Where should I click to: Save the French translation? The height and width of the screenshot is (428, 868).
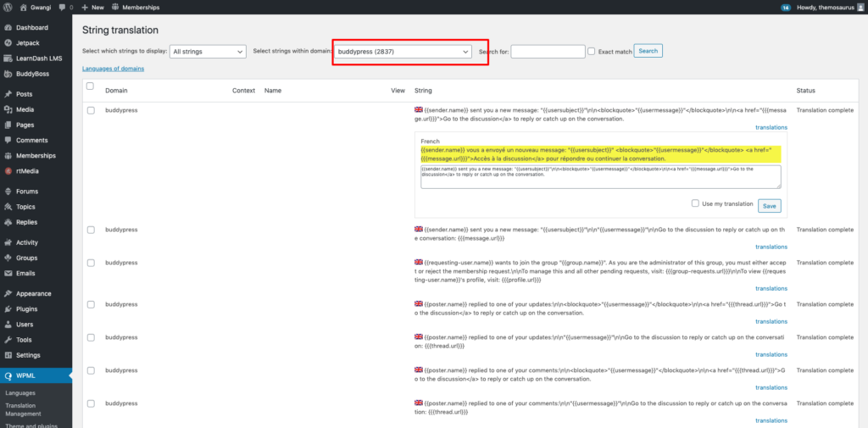[x=770, y=205]
